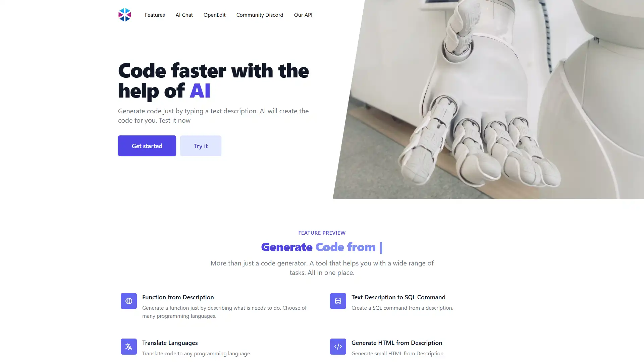Expand the Function from Description feature
This screenshot has height=362, width=644.
[x=178, y=297]
